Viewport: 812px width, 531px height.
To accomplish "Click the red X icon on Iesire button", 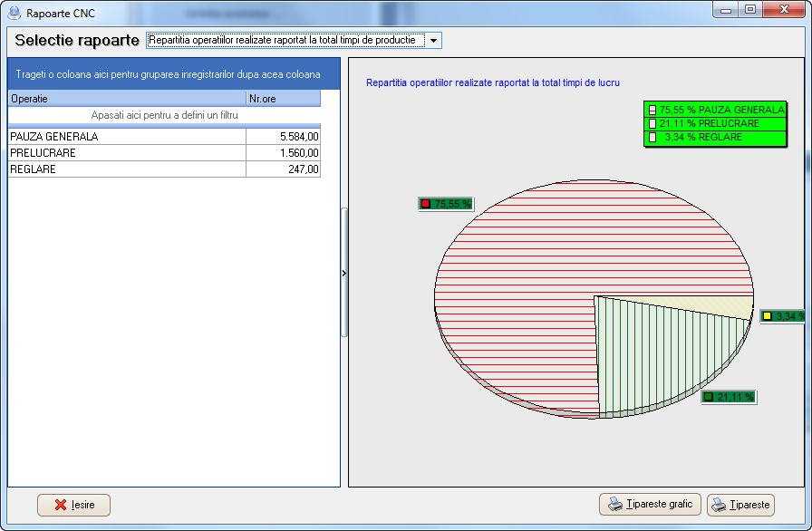I will point(61,505).
